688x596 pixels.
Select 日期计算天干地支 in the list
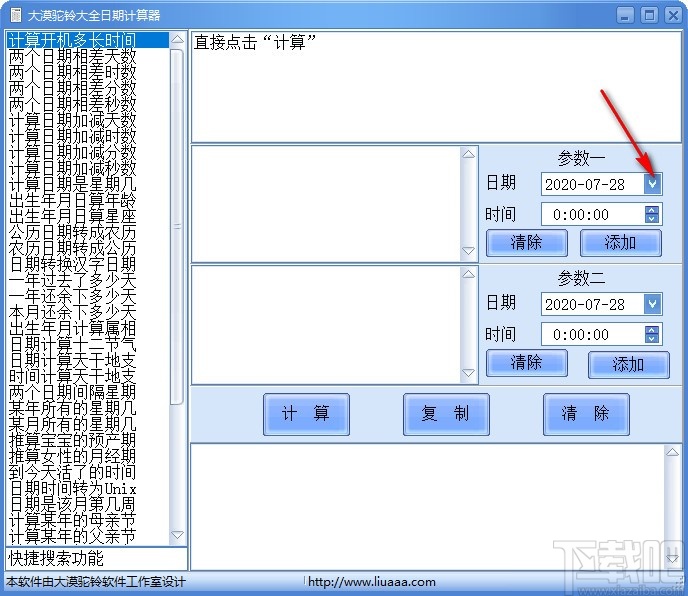pos(87,360)
